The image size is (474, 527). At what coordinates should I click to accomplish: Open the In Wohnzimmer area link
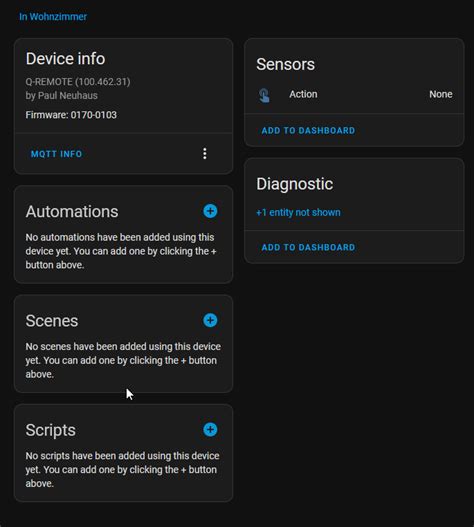(x=53, y=16)
